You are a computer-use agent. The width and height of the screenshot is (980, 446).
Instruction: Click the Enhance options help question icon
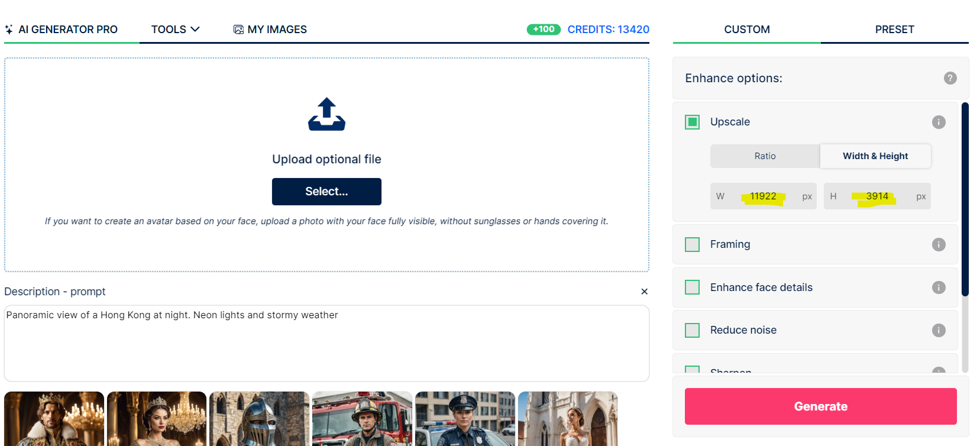(950, 78)
